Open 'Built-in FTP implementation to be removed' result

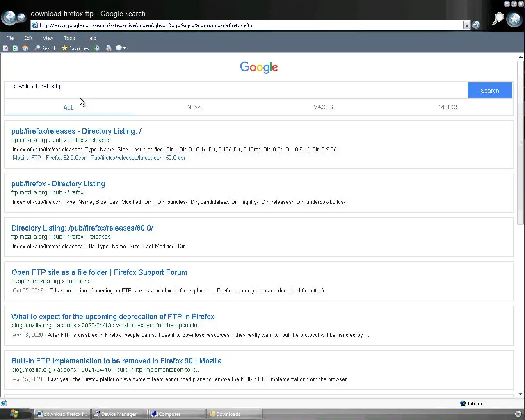point(116,361)
